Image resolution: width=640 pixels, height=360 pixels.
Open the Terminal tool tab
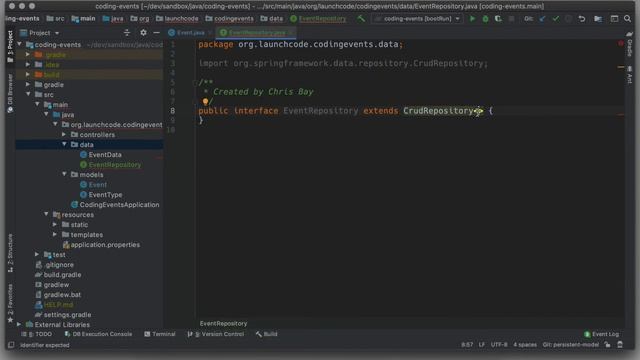160,334
